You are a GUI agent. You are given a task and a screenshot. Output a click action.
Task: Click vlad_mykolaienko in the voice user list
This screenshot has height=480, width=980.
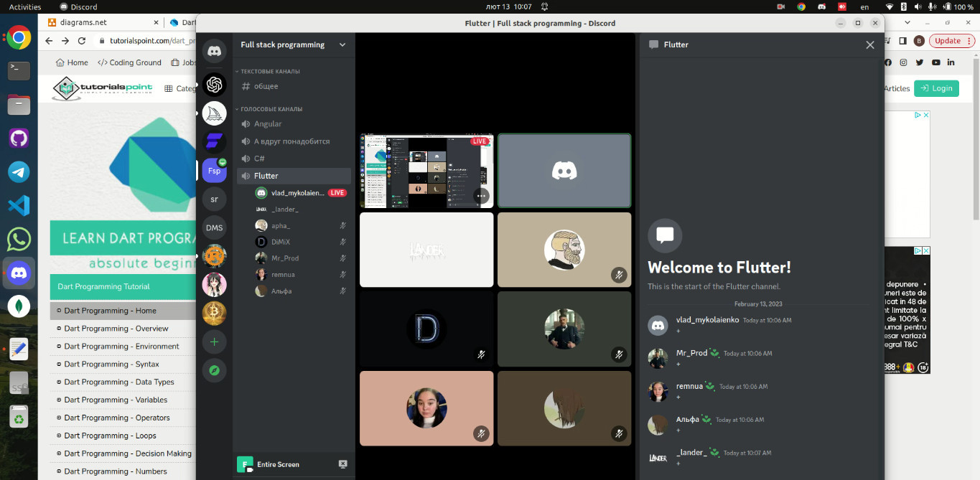(x=302, y=193)
